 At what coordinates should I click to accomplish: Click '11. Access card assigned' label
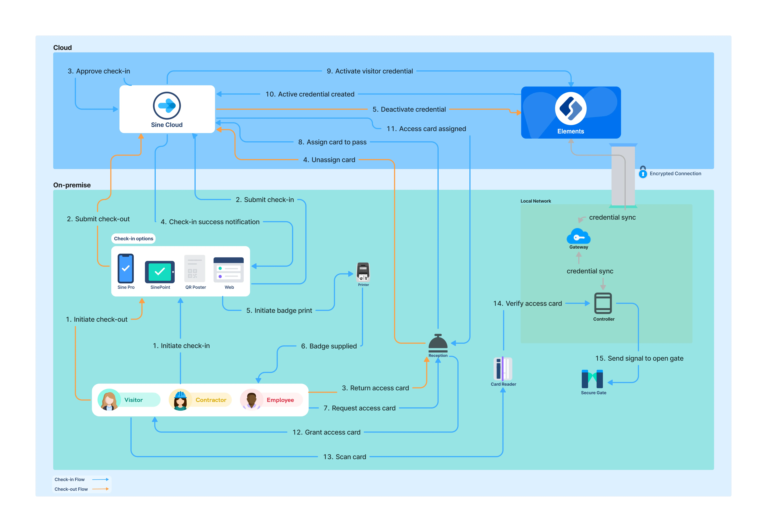point(426,129)
